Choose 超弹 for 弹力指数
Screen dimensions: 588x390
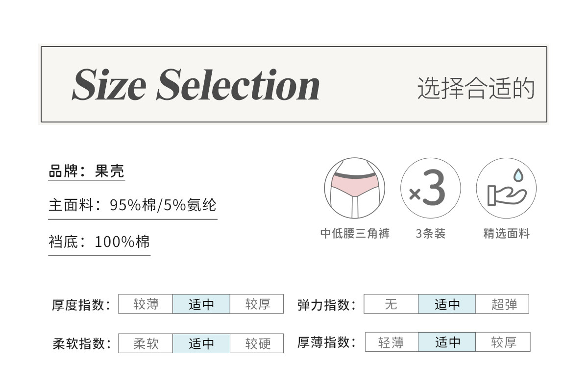tap(503, 304)
